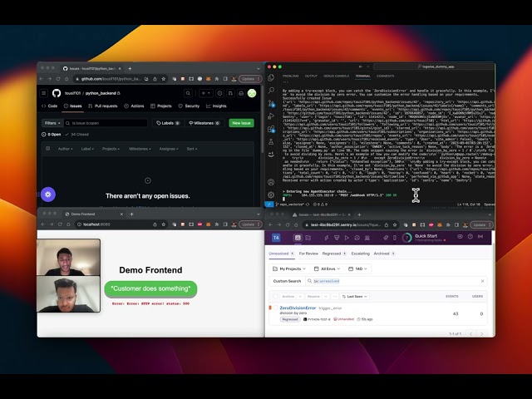This screenshot has width=532, height=399.
Task: Click the GitHub octocat logo
Action: 57,93
